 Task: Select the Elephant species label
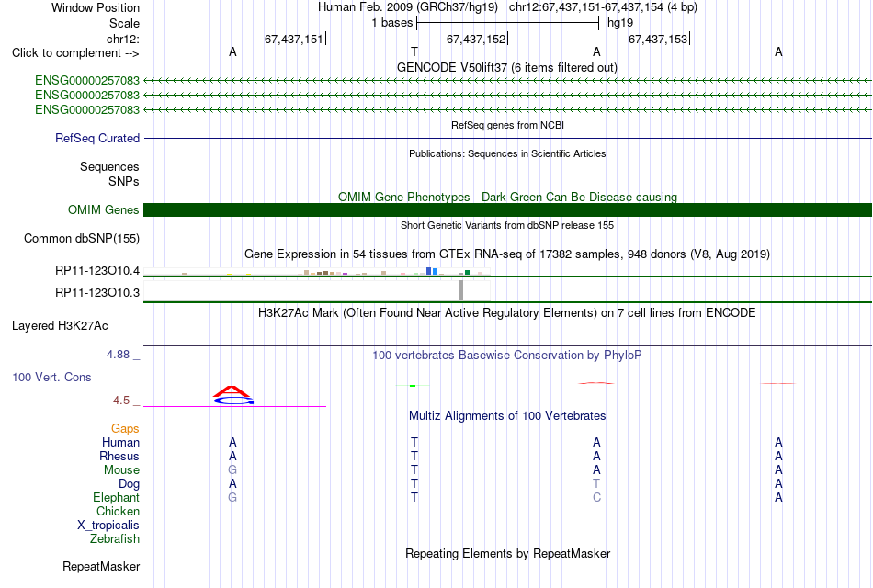point(116,497)
